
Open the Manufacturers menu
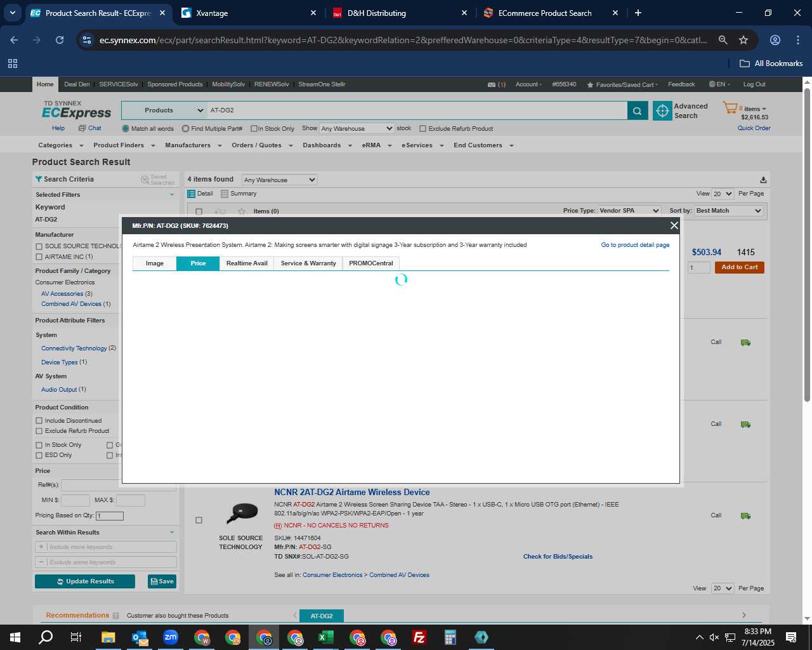pyautogui.click(x=193, y=145)
